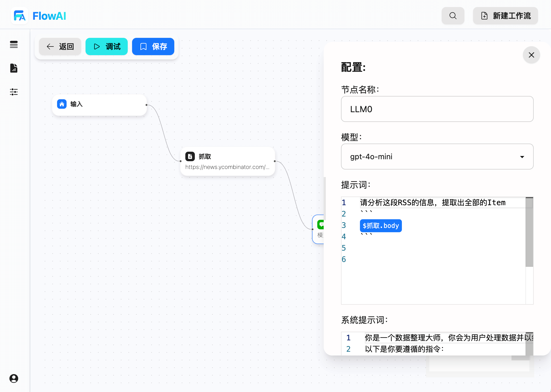Click the 抓取 node output connector dot
The image size is (551, 392).
point(275,161)
